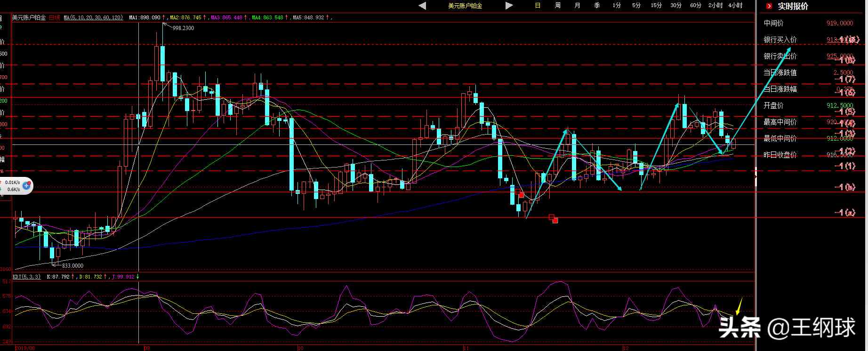Click the previous instrument left arrow
The image size is (868, 351).
[x=422, y=6]
